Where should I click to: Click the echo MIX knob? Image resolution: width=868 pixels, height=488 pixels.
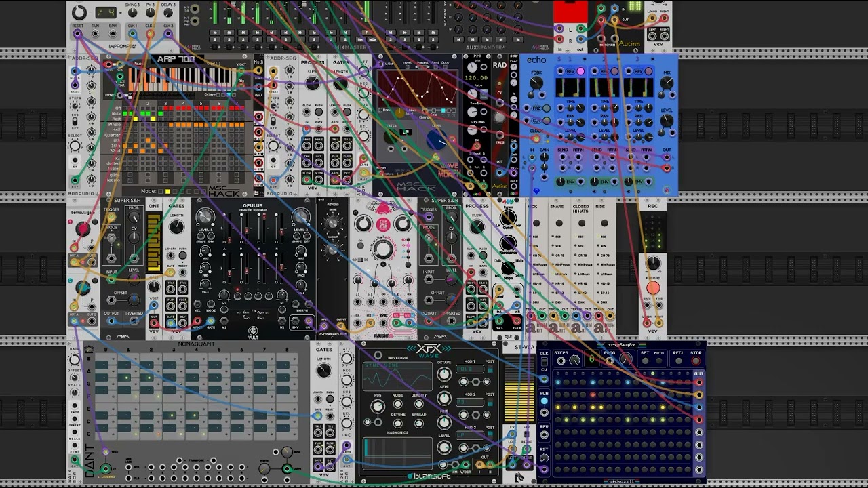(x=667, y=83)
